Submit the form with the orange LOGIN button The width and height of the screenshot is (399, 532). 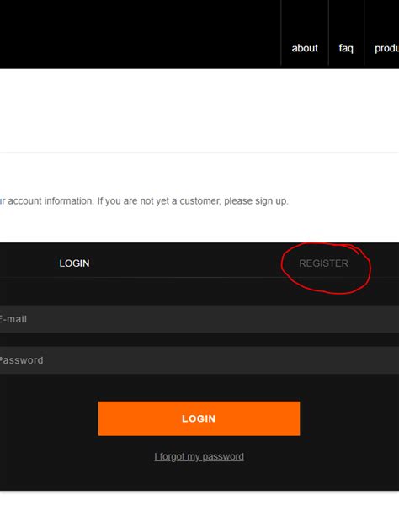click(199, 418)
